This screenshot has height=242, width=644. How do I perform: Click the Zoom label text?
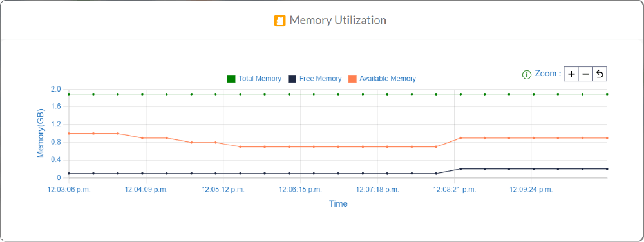coord(548,74)
